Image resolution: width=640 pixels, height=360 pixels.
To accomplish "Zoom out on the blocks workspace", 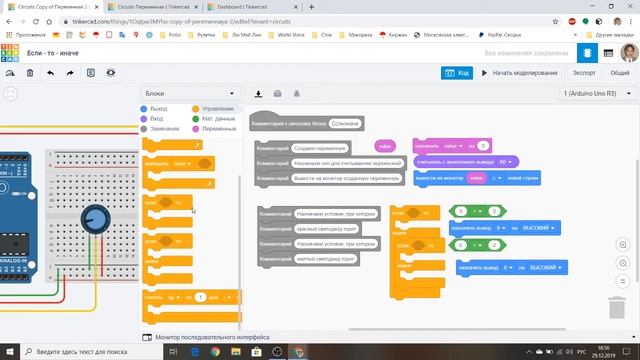I will pyautogui.click(x=623, y=263).
